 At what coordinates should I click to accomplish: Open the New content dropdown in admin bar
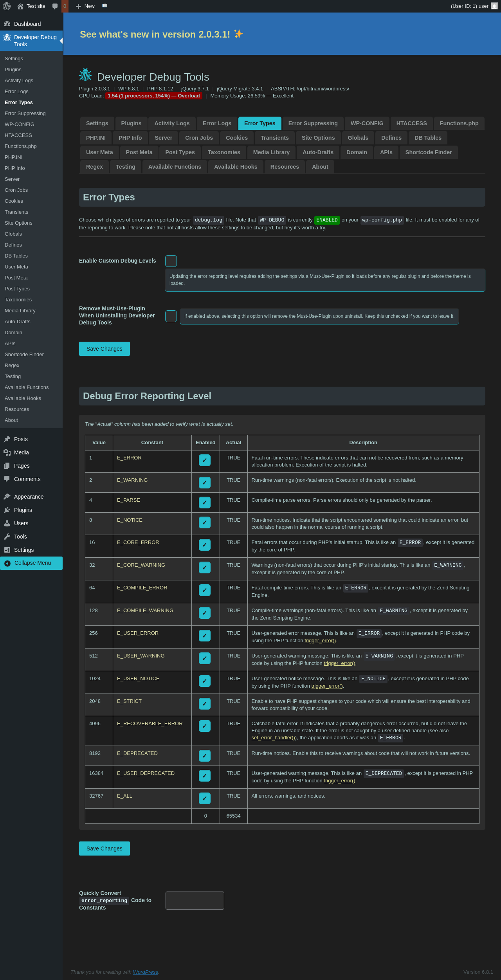tap(85, 6)
